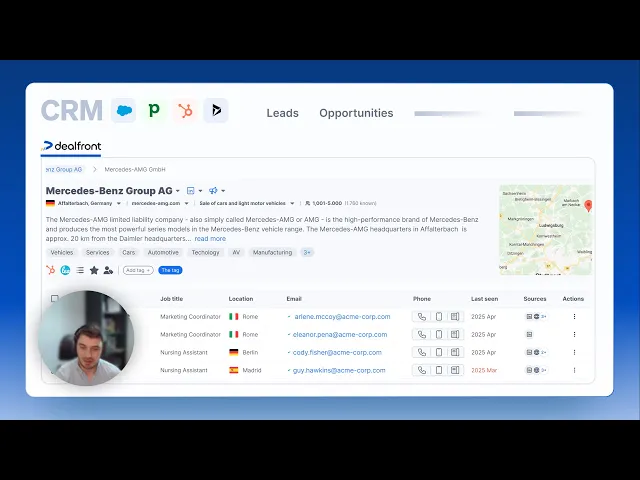Image resolution: width=640 pixels, height=480 pixels.
Task: Open the Opportunities tab
Action: click(356, 113)
